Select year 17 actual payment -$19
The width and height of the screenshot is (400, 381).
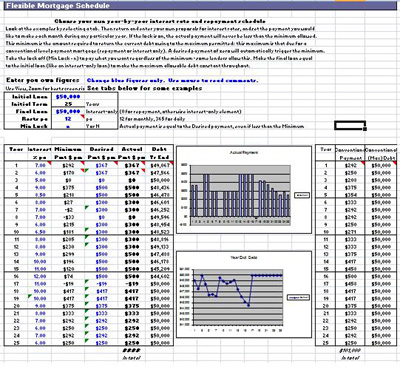pos(132,284)
